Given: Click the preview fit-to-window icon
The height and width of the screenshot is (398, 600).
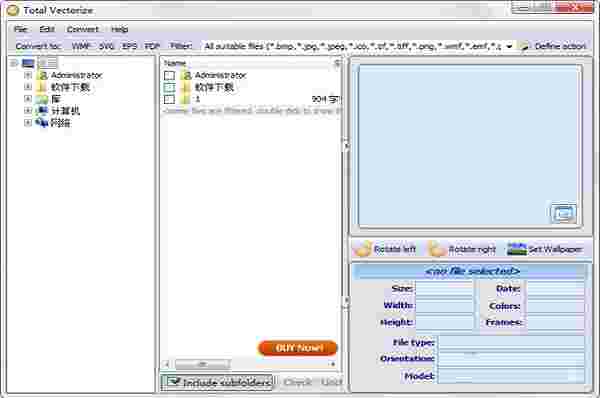Looking at the screenshot, I should coord(564,213).
